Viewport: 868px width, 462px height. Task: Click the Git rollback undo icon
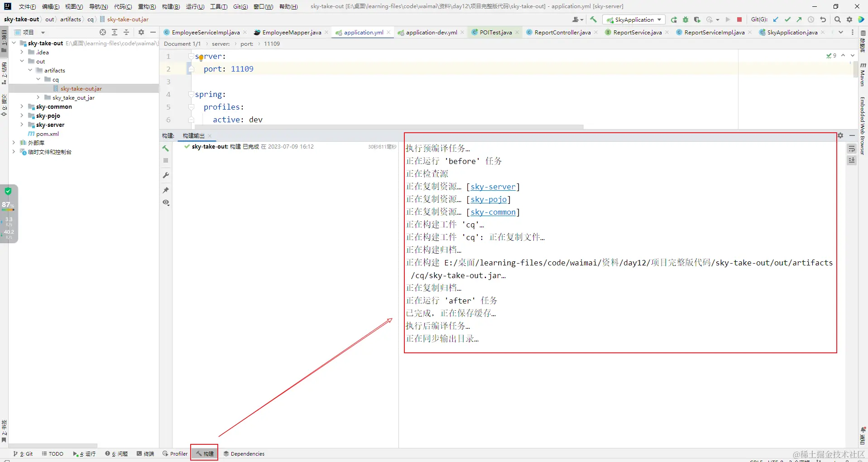823,19
